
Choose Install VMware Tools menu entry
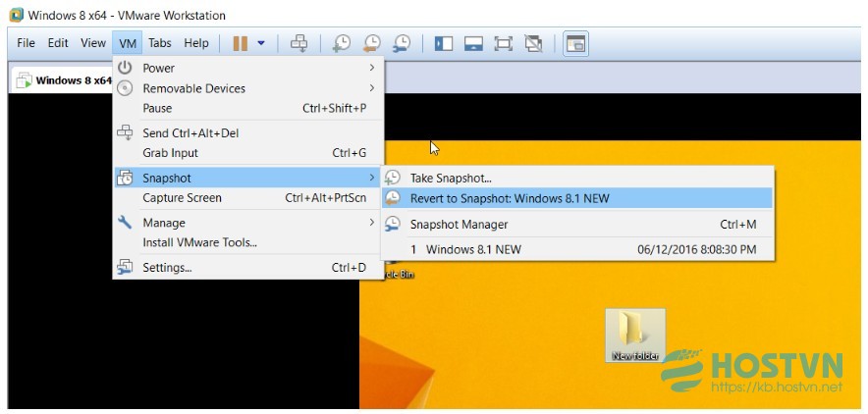pyautogui.click(x=248, y=242)
